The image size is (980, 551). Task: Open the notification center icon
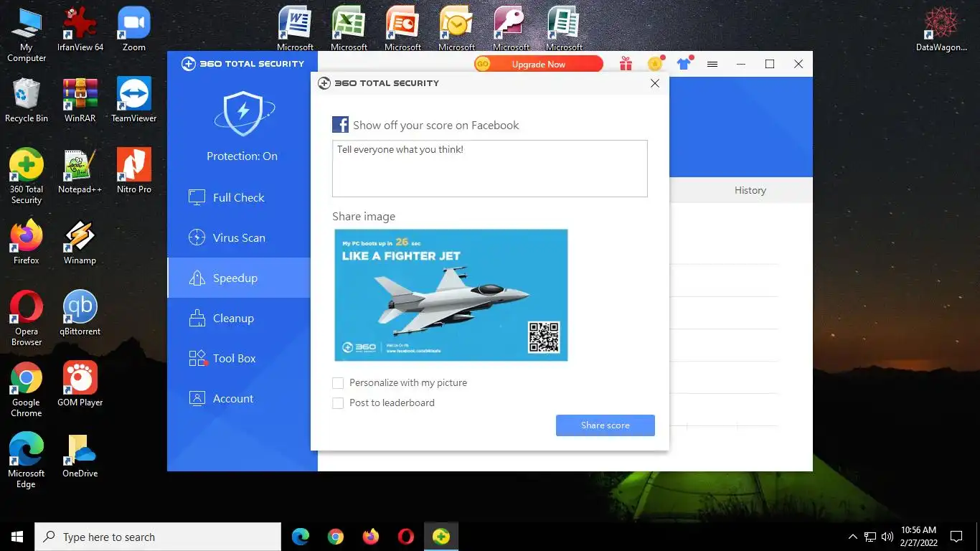(956, 537)
